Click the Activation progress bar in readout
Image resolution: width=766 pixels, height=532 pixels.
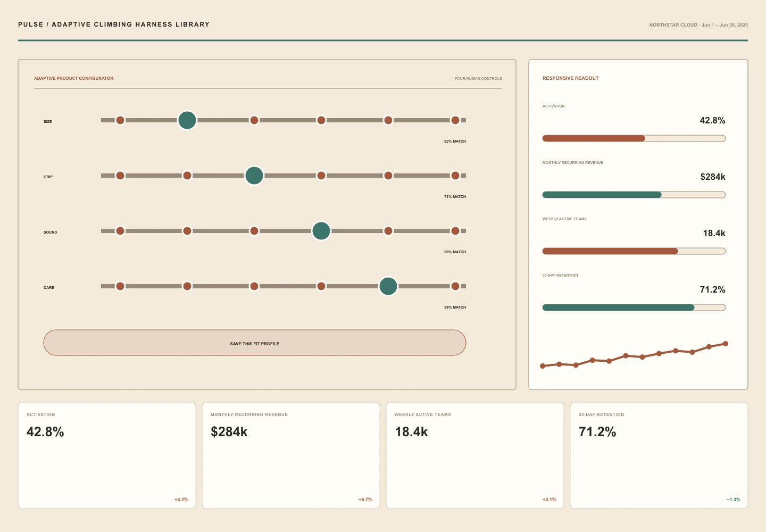point(634,138)
